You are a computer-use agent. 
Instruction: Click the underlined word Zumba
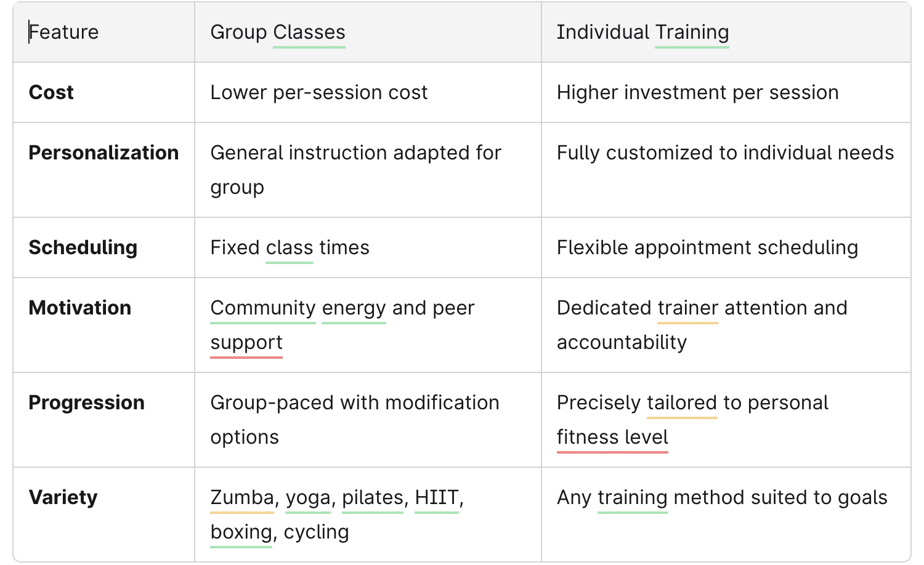[x=242, y=497]
